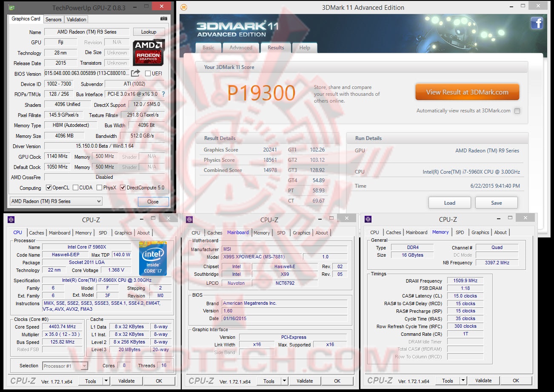
Task: Click the Load button in 3DMark 11
Action: [x=450, y=203]
